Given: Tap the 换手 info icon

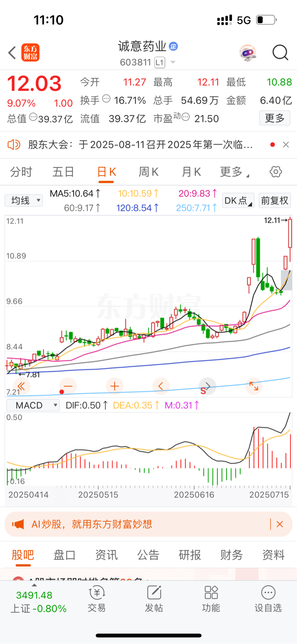Looking at the screenshot, I should tap(106, 99).
